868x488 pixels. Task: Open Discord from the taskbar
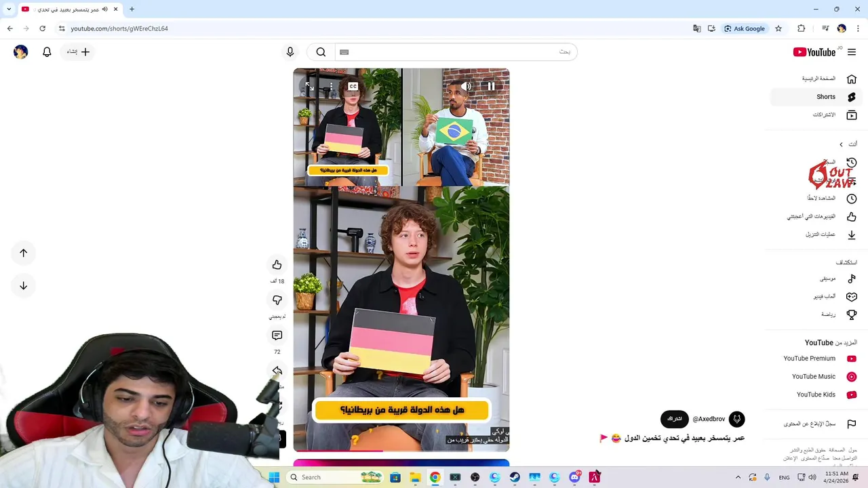click(x=574, y=477)
